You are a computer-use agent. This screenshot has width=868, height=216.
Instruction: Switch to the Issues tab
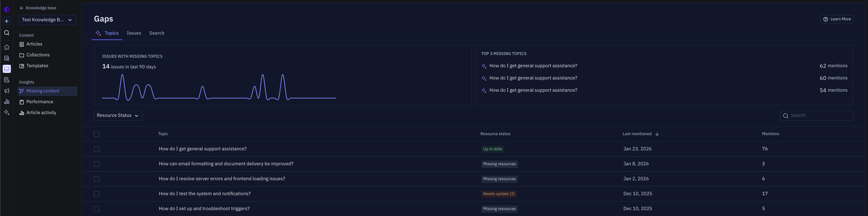click(134, 33)
